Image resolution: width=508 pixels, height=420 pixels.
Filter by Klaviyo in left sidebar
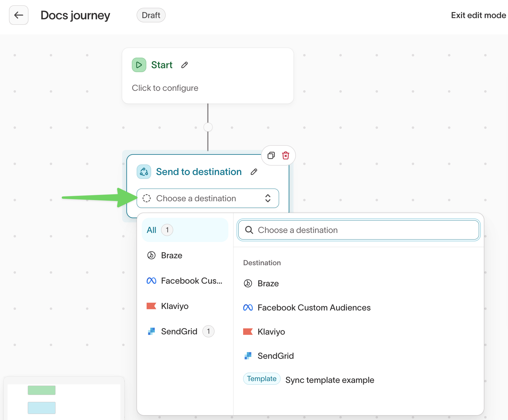pos(174,306)
